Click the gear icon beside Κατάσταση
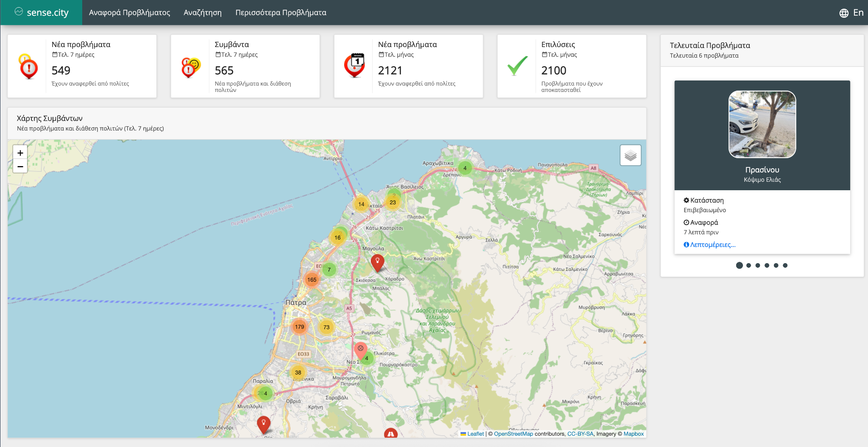 (x=687, y=200)
